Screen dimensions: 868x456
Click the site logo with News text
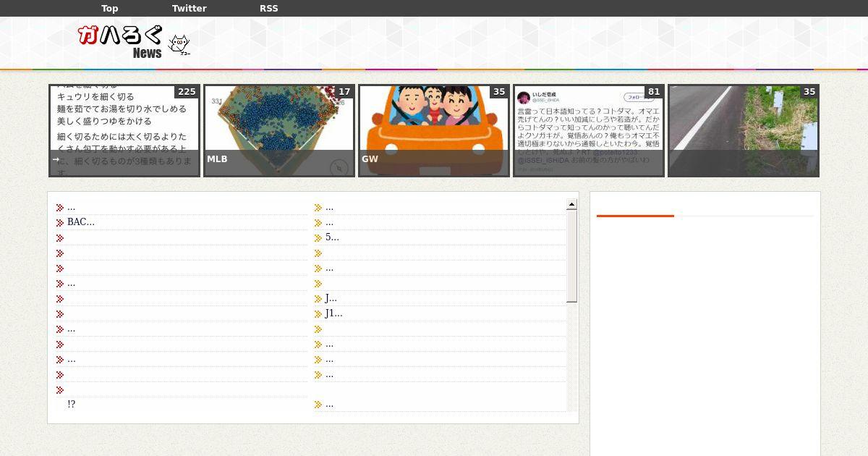click(x=122, y=42)
